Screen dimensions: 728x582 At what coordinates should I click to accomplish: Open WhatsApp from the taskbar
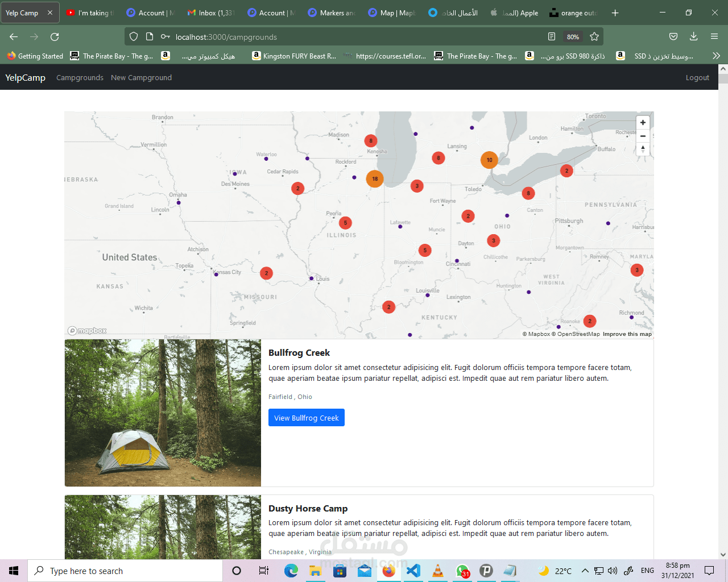462,571
